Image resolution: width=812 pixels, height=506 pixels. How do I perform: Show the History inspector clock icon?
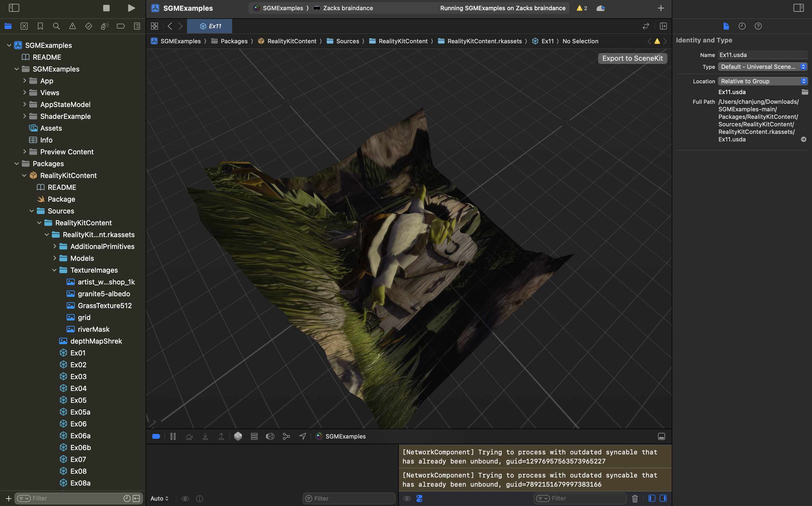742,26
